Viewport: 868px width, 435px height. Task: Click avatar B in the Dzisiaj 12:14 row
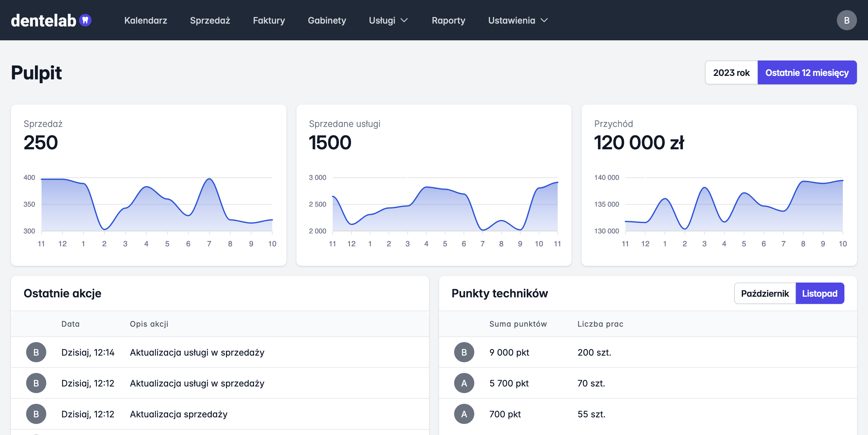[36, 352]
